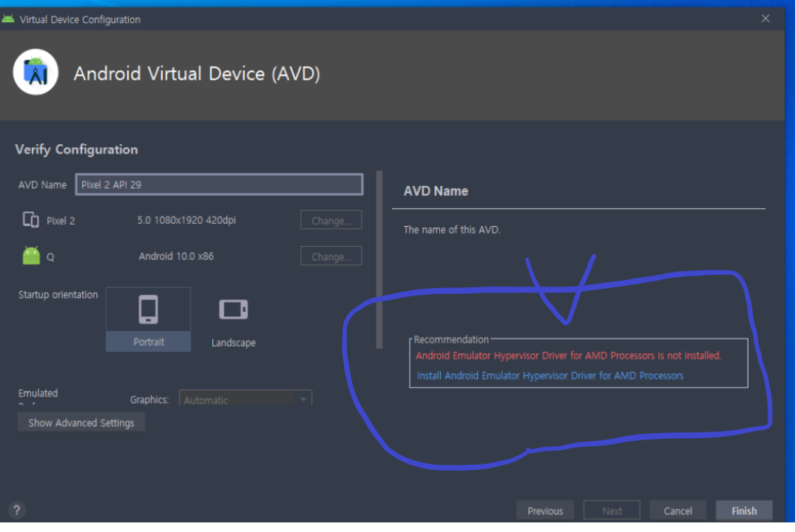
Task: Click the Android Studio logo icon
Action: tap(35, 72)
